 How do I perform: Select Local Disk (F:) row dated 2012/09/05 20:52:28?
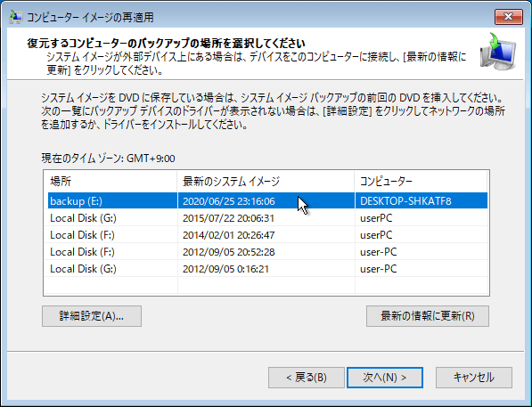pyautogui.click(x=267, y=252)
